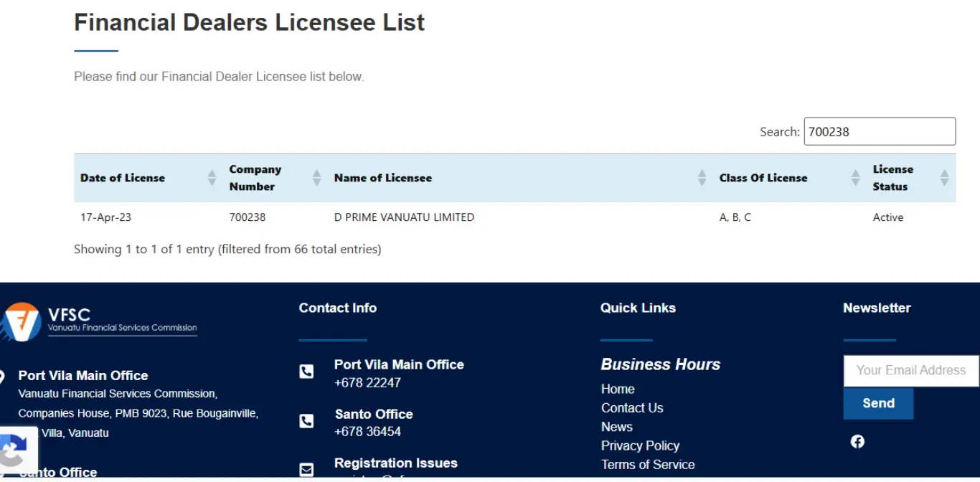Image resolution: width=980 pixels, height=482 pixels.
Task: Click the location pin near Port Vila Main Office
Action: click(x=2, y=377)
